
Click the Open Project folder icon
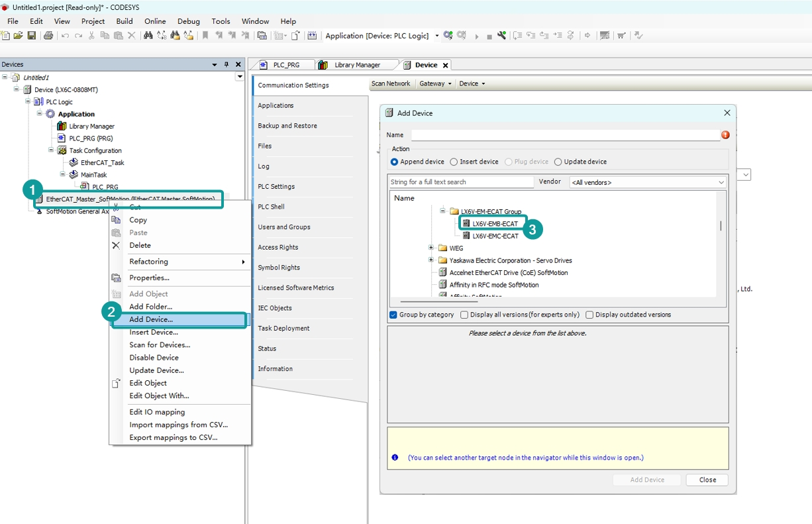[18, 36]
